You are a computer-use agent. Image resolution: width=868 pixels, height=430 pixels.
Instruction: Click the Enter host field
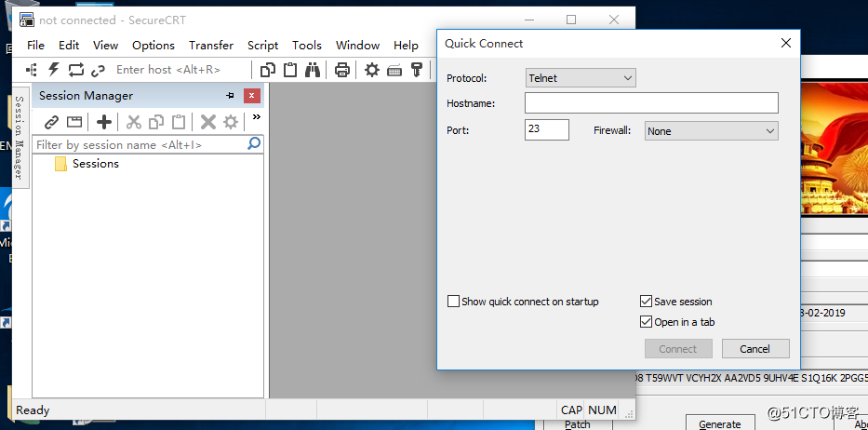[x=179, y=70]
